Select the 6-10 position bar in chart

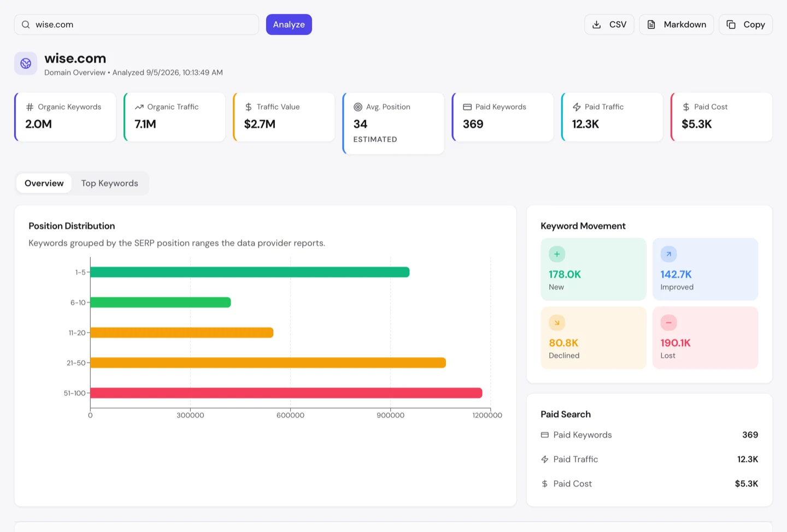(161, 302)
